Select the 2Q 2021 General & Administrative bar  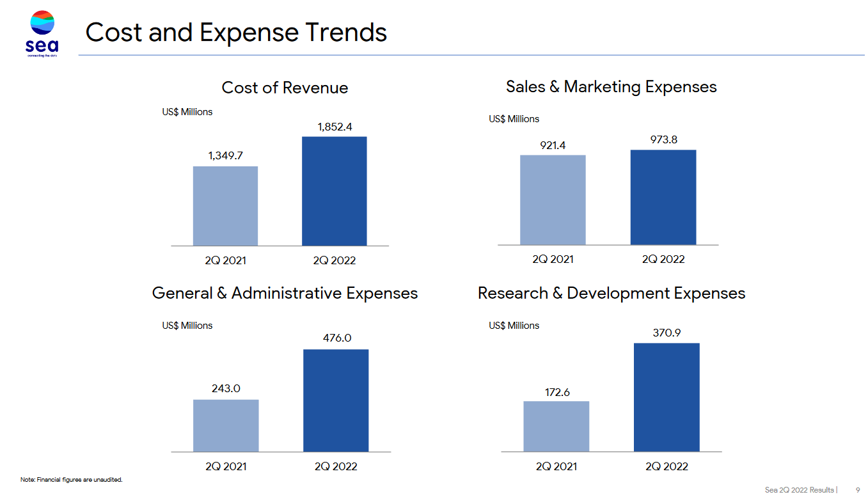pos(226,426)
